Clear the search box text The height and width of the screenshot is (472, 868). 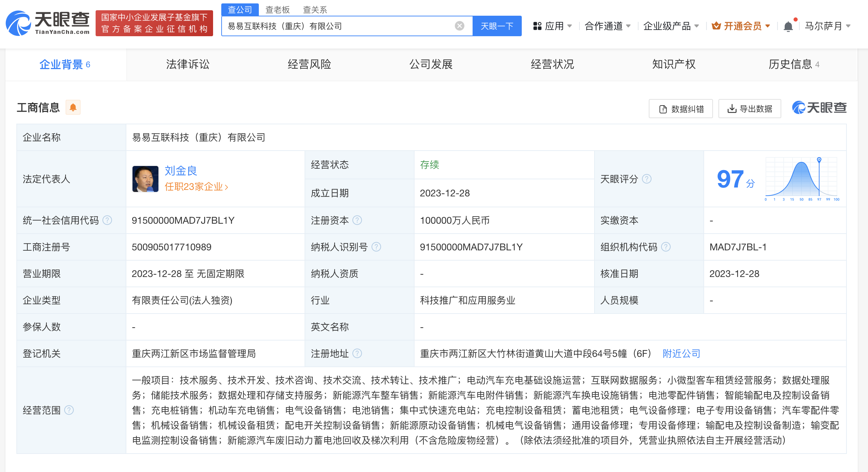coord(459,26)
